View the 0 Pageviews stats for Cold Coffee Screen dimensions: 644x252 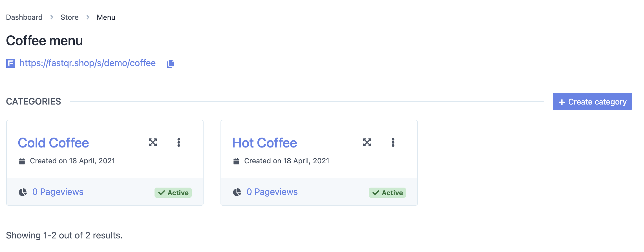pos(58,192)
